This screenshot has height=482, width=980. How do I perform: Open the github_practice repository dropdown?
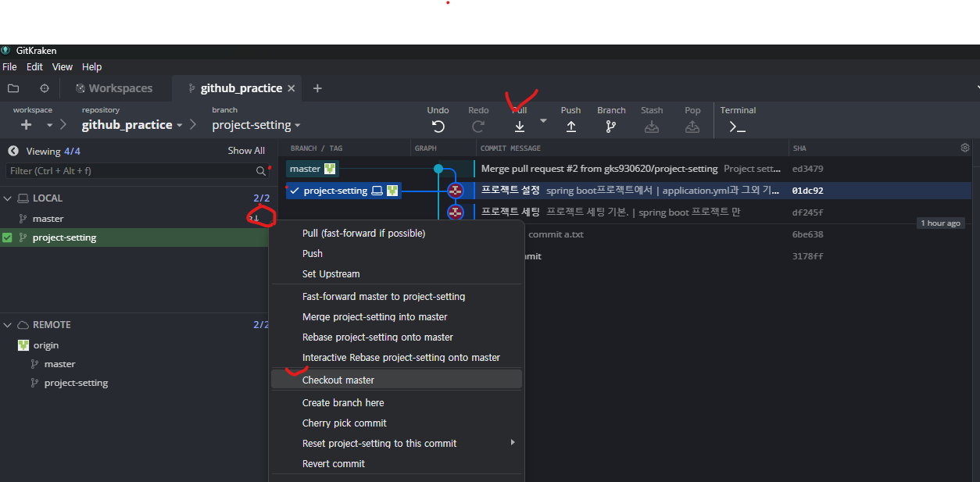click(132, 125)
